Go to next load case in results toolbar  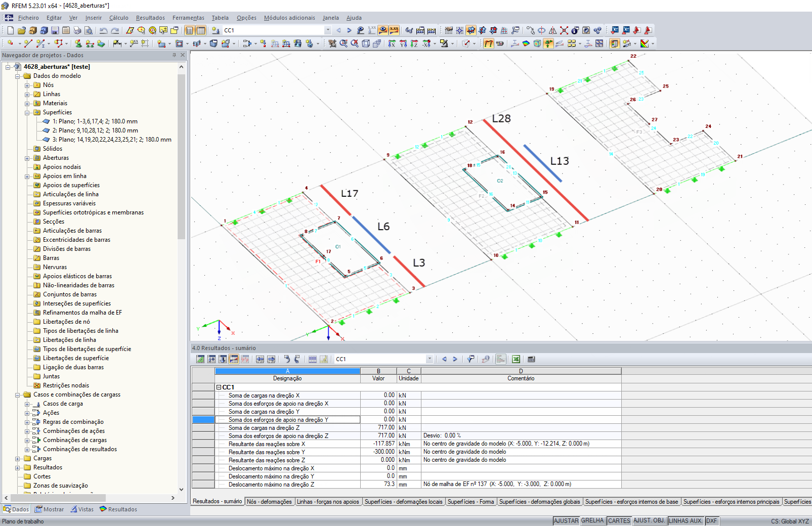click(x=455, y=359)
